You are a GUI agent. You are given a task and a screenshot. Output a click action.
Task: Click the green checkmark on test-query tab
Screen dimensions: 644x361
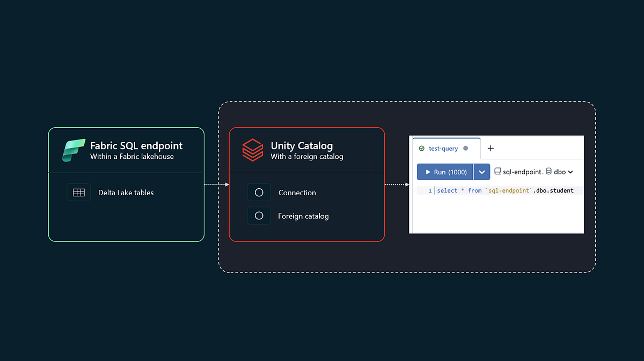coord(421,149)
